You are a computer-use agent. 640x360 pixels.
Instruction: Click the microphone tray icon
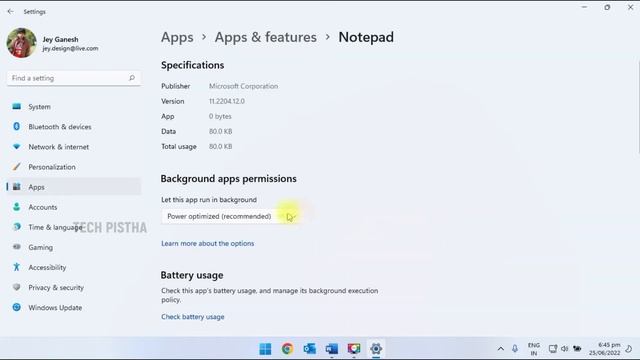click(x=515, y=349)
